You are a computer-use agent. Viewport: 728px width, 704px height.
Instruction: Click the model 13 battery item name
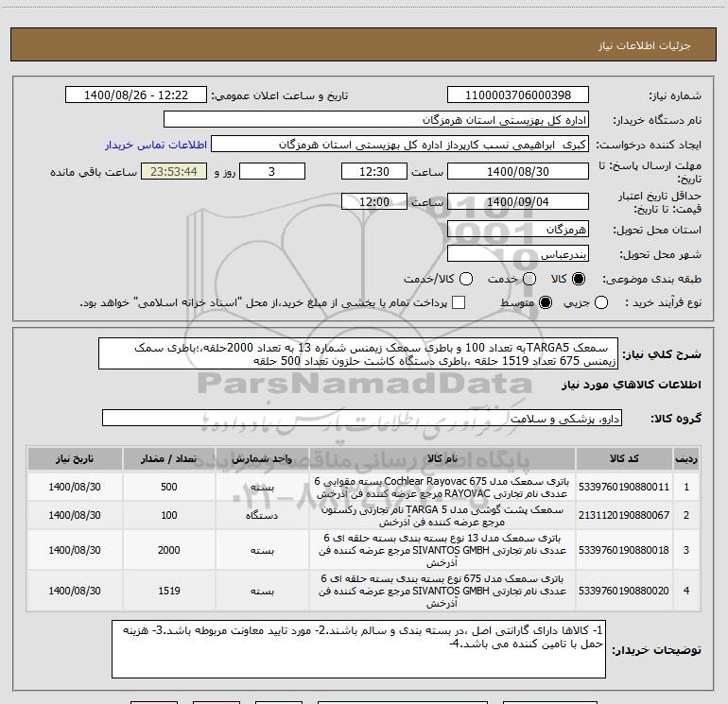(x=442, y=550)
